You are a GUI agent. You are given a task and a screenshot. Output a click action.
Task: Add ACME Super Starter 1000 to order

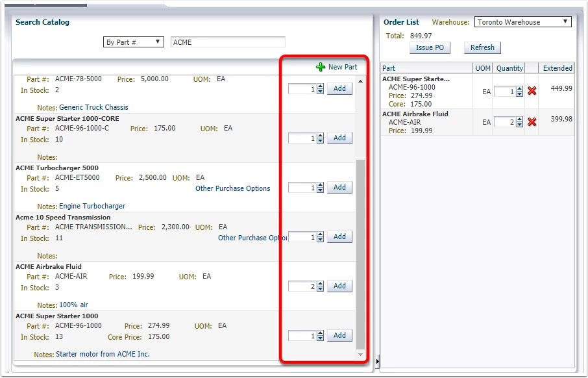[339, 336]
